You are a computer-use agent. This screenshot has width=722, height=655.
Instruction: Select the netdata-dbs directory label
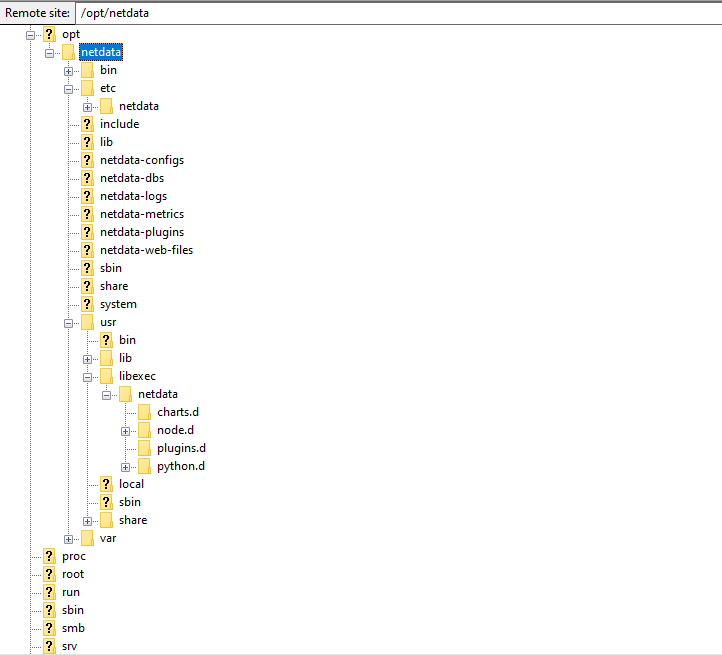(x=132, y=178)
